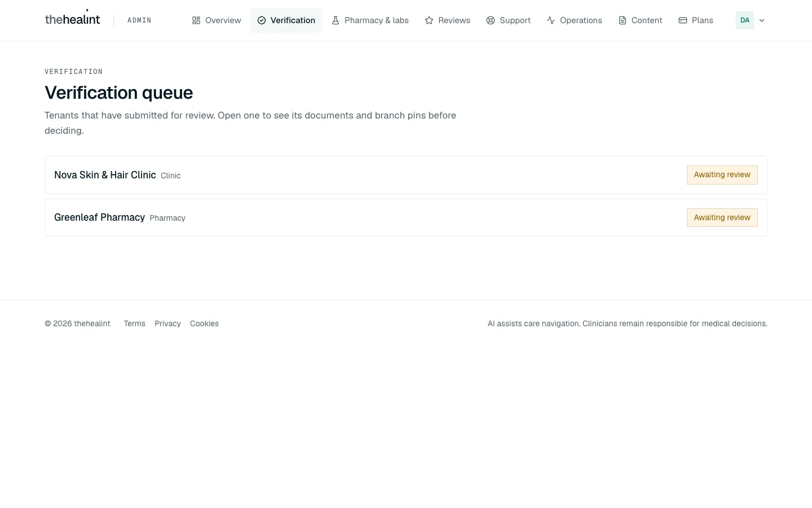Open Nova Skin & Hair Clinic entry
812x508 pixels.
pyautogui.click(x=406, y=175)
